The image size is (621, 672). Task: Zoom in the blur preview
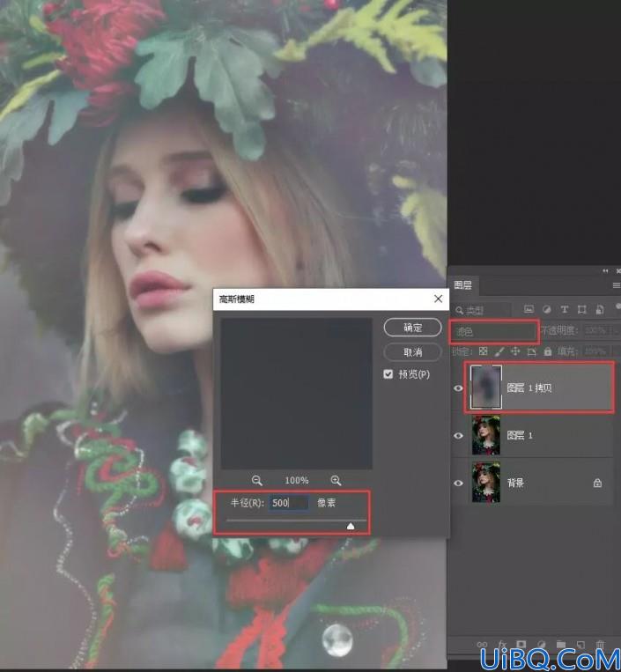pos(336,480)
